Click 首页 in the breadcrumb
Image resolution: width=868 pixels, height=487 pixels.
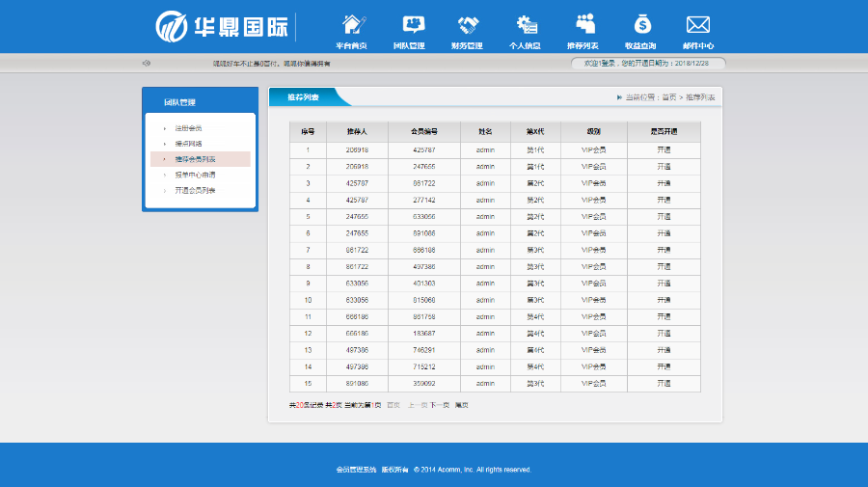point(669,97)
